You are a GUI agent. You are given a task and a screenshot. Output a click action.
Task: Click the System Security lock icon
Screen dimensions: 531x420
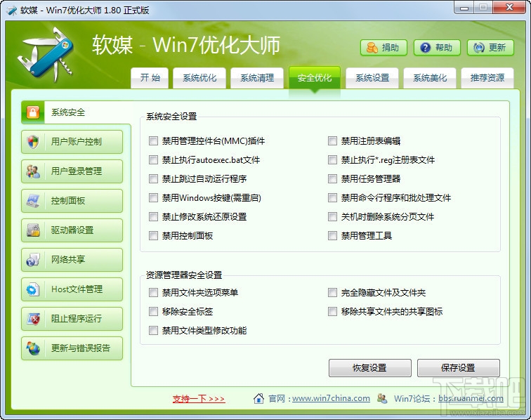click(33, 112)
